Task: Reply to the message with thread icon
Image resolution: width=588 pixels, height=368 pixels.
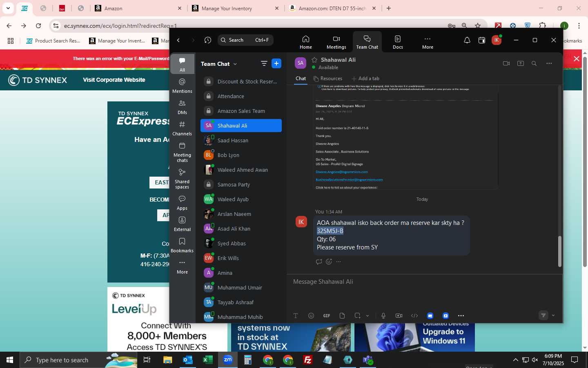Action: (x=319, y=262)
